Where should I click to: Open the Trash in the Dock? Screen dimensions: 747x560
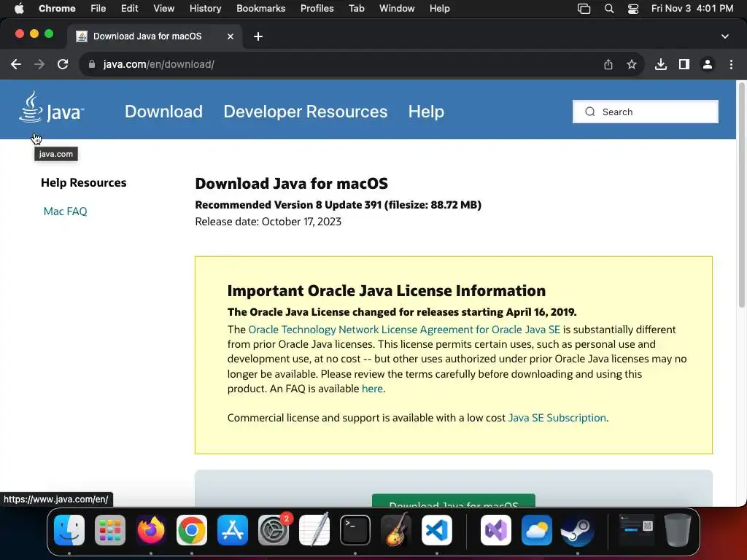coord(678,530)
